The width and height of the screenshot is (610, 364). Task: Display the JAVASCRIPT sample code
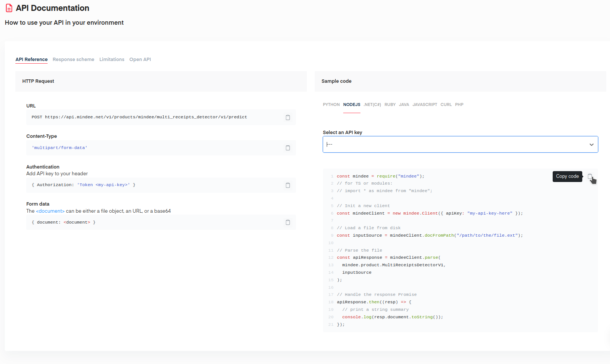pos(425,105)
